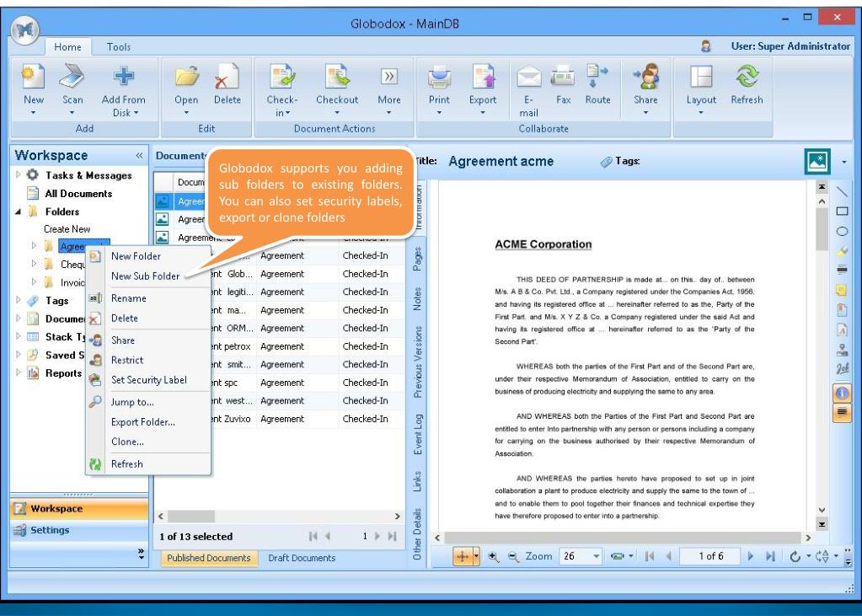Select the ellipse annotation tool
This screenshot has width=862, height=616.
(x=842, y=231)
